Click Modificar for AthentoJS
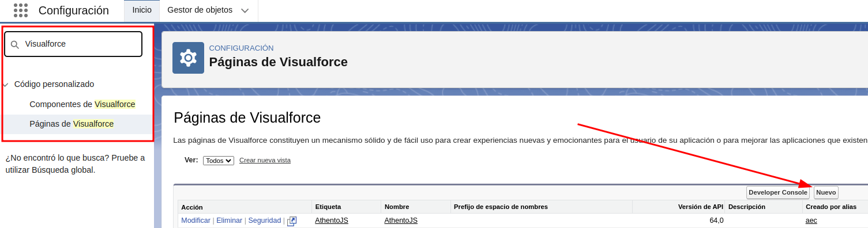The image size is (868, 228). pos(196,221)
